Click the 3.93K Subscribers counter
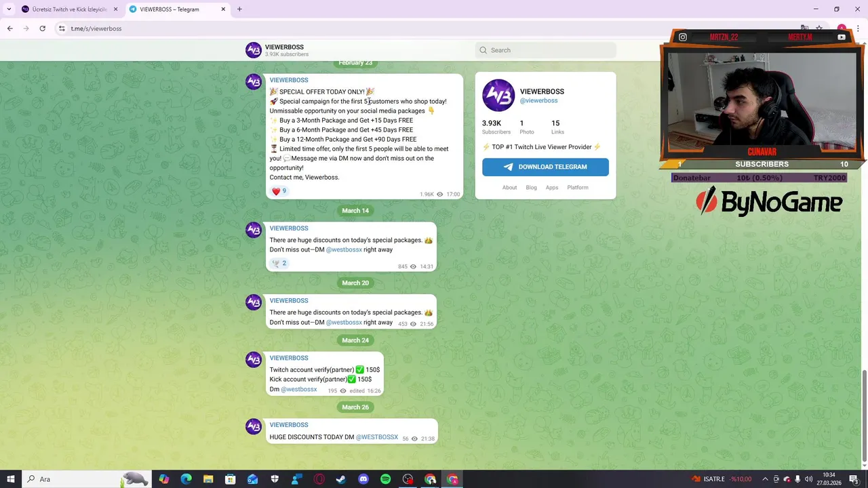The height and width of the screenshot is (488, 868). pyautogui.click(x=496, y=127)
